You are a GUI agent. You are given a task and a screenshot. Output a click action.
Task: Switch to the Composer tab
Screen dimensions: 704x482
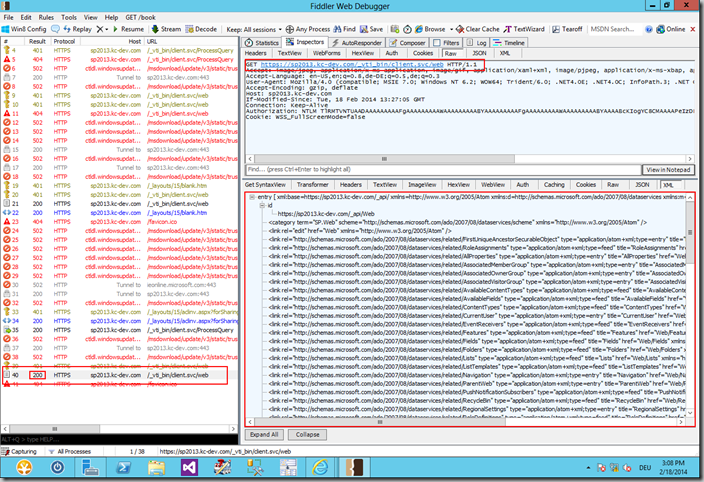tap(408, 43)
